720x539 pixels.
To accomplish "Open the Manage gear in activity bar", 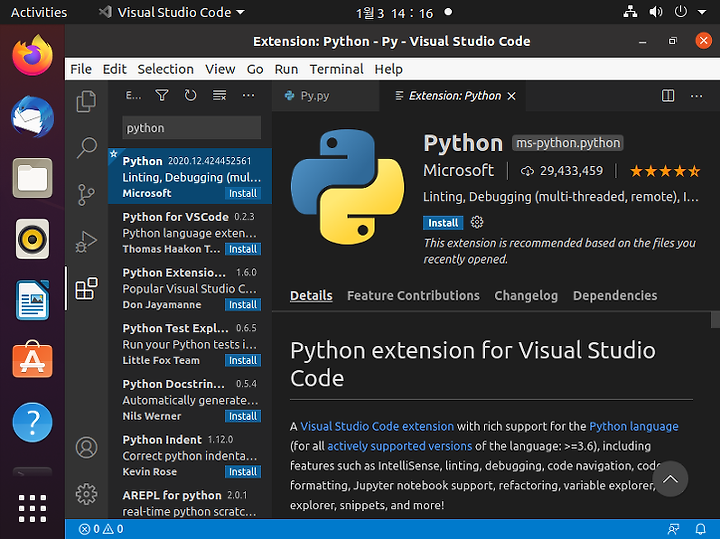I will (86, 494).
